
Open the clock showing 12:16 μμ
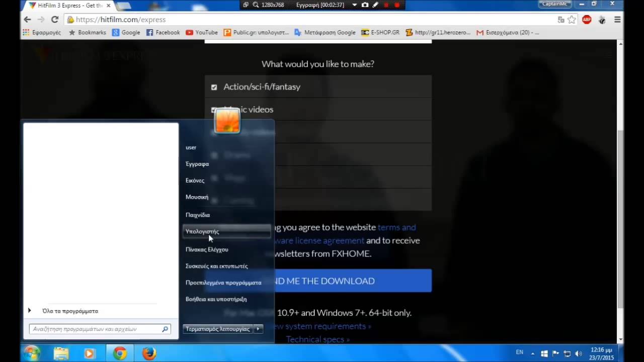602,353
